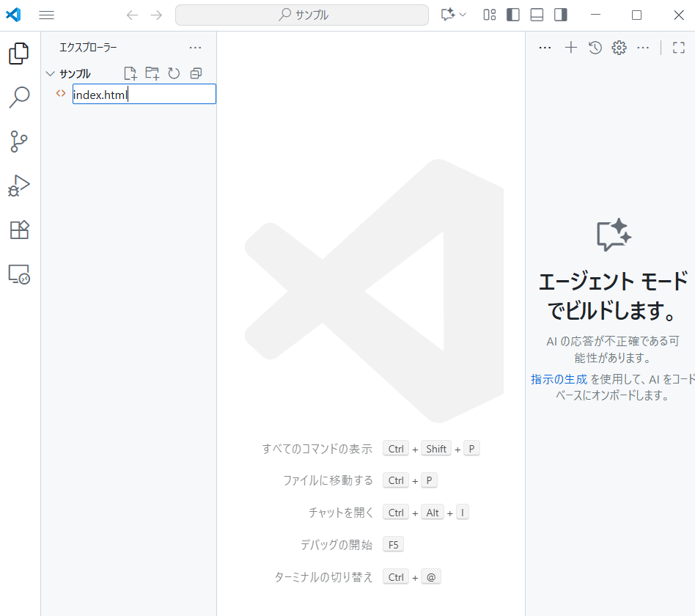Toggle the secondary side bar visibility

pos(560,15)
